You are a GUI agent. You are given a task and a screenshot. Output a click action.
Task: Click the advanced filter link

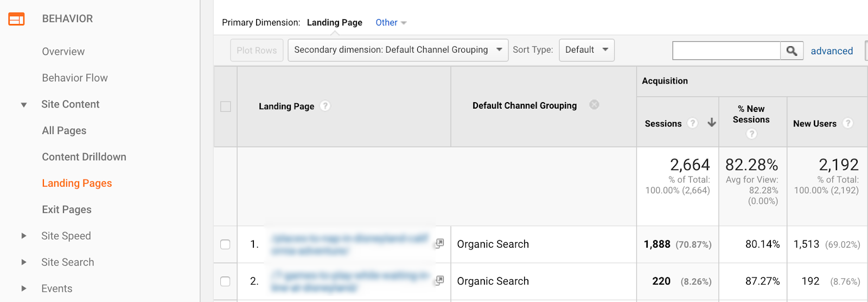[832, 51]
